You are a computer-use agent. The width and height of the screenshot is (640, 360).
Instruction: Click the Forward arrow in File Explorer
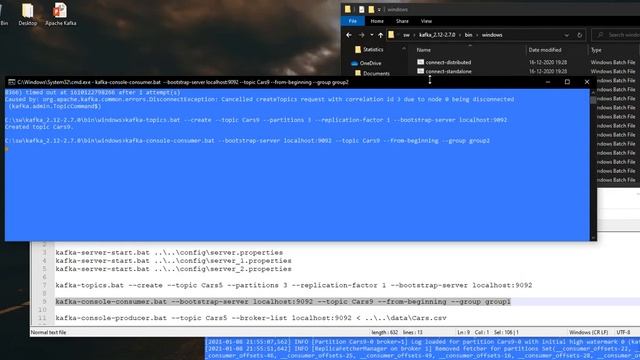click(x=361, y=35)
